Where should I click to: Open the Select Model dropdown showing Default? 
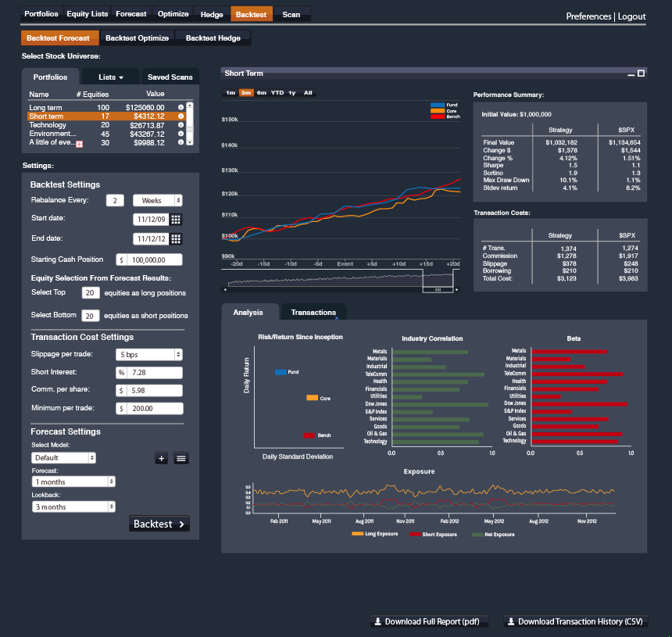coord(63,458)
